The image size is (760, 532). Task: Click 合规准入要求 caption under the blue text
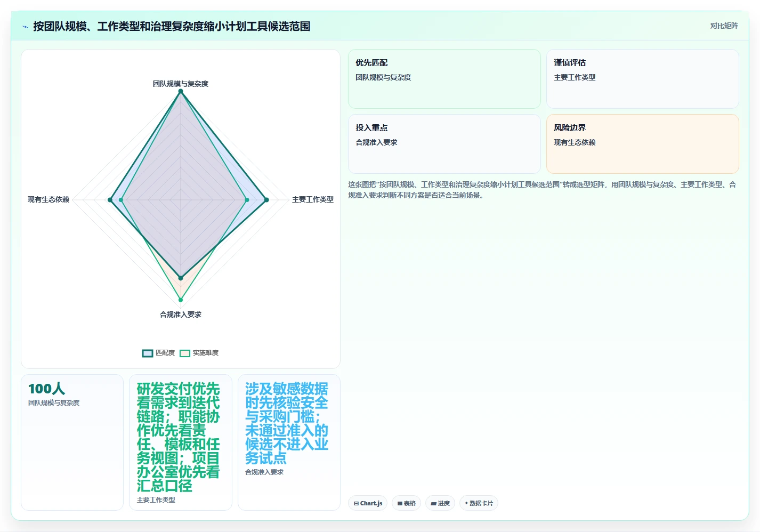pyautogui.click(x=264, y=472)
